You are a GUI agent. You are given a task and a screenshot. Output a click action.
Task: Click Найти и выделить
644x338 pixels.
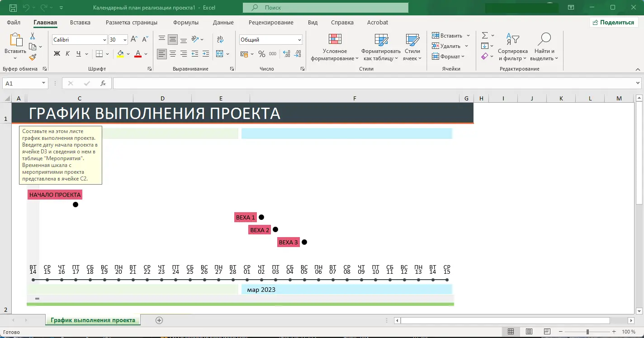(x=545, y=47)
